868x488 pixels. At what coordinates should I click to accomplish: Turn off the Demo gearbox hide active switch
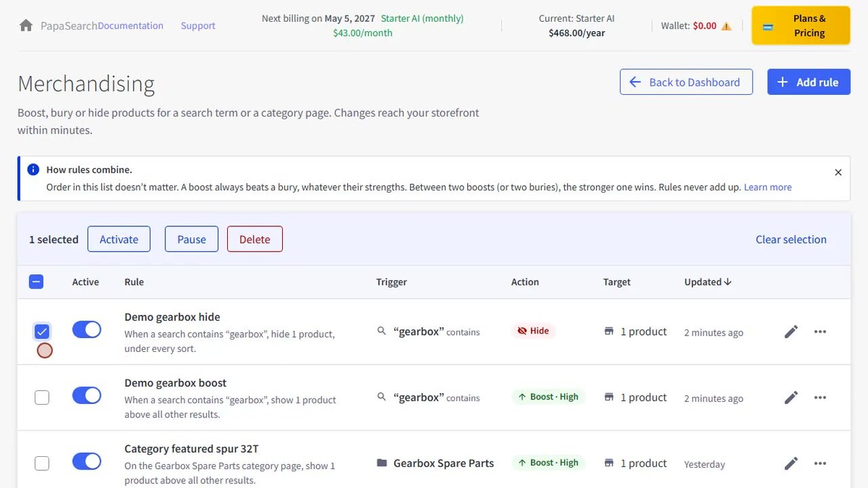[87, 329]
